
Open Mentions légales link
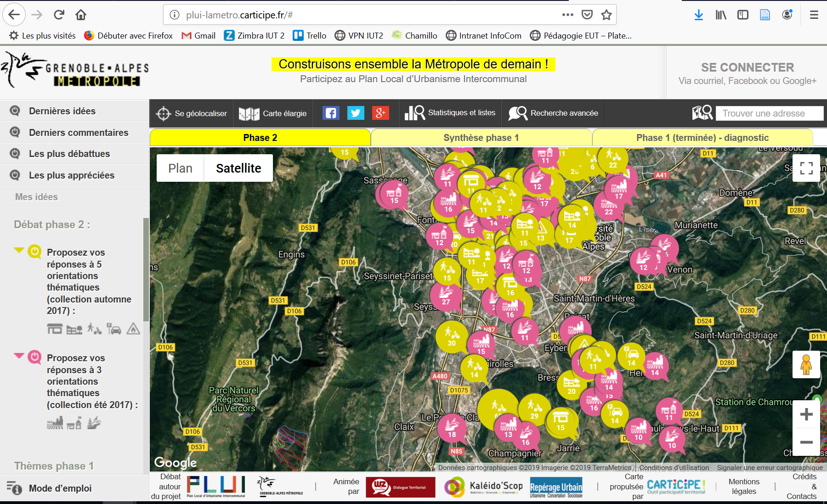(x=744, y=487)
